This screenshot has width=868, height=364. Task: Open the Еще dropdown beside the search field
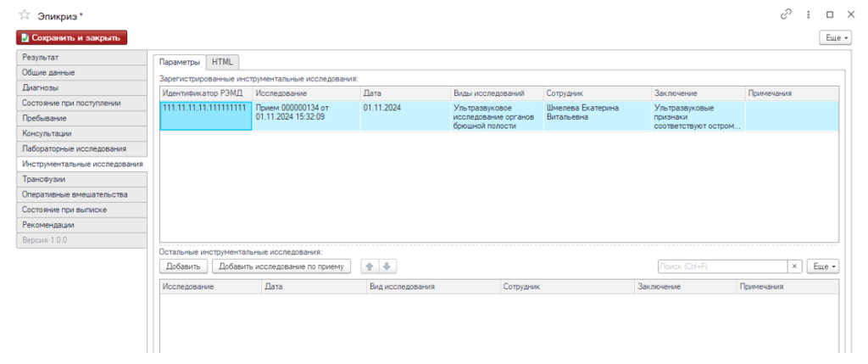[x=823, y=266]
